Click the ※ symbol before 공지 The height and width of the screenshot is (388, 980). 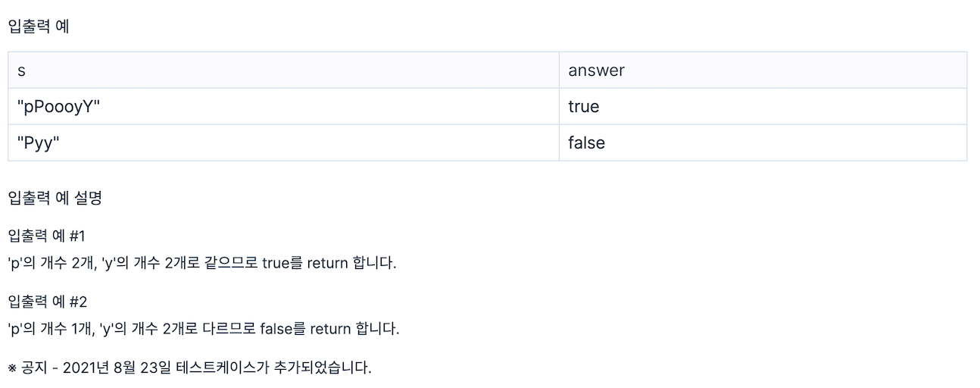pos(12,368)
